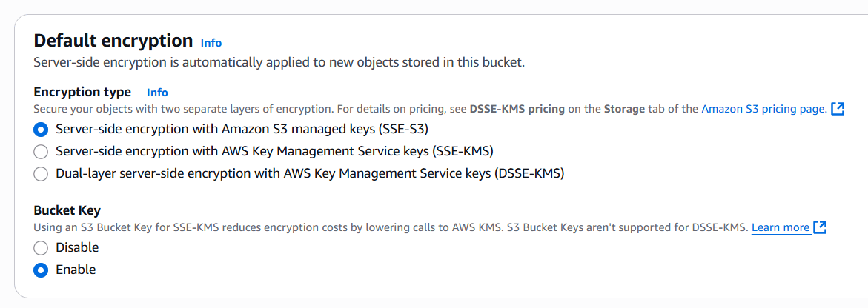Click the Default encryption heading

[113, 41]
